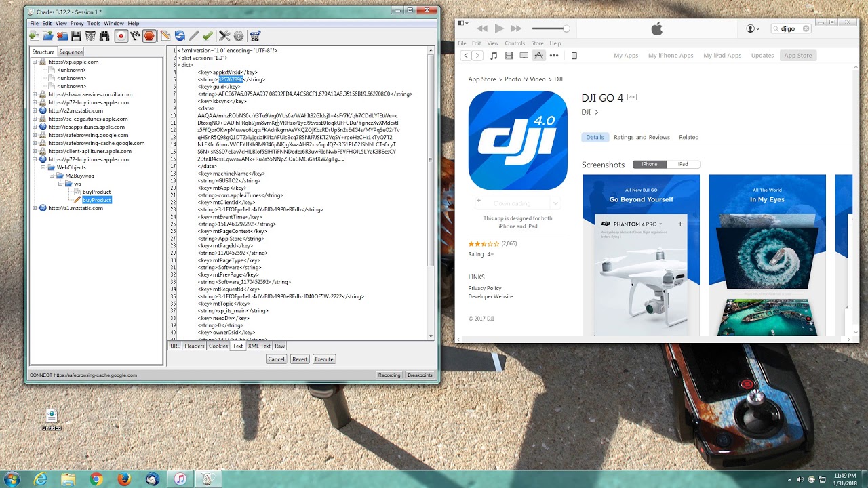The width and height of the screenshot is (868, 488).
Task: Open File menu in Charles
Action: coord(34,24)
